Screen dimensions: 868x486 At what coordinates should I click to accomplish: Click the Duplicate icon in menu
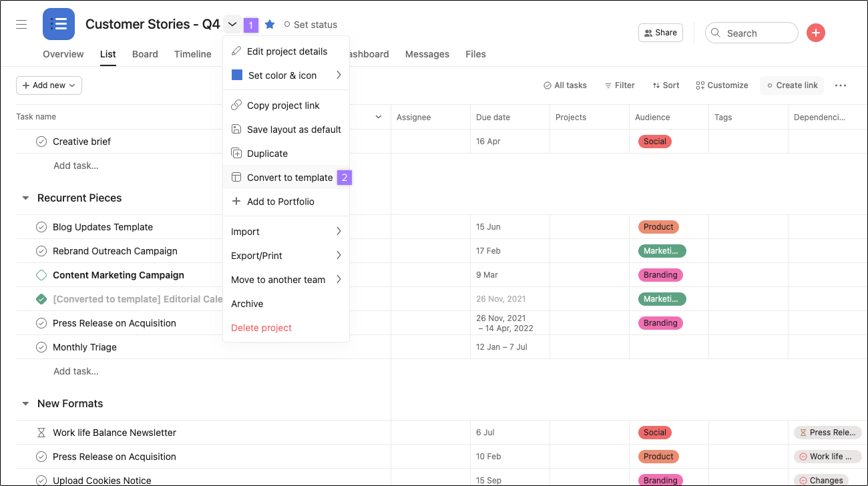[x=236, y=154]
